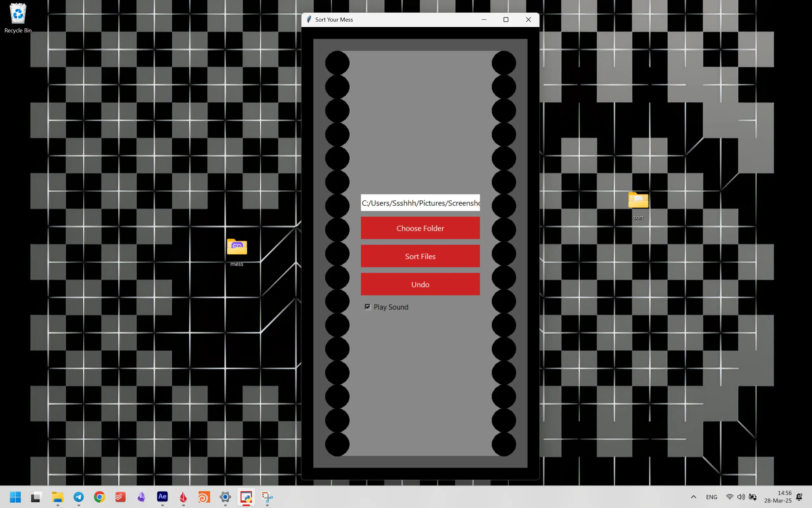
Task: Minimize the Sort Your Mess window
Action: click(484, 19)
